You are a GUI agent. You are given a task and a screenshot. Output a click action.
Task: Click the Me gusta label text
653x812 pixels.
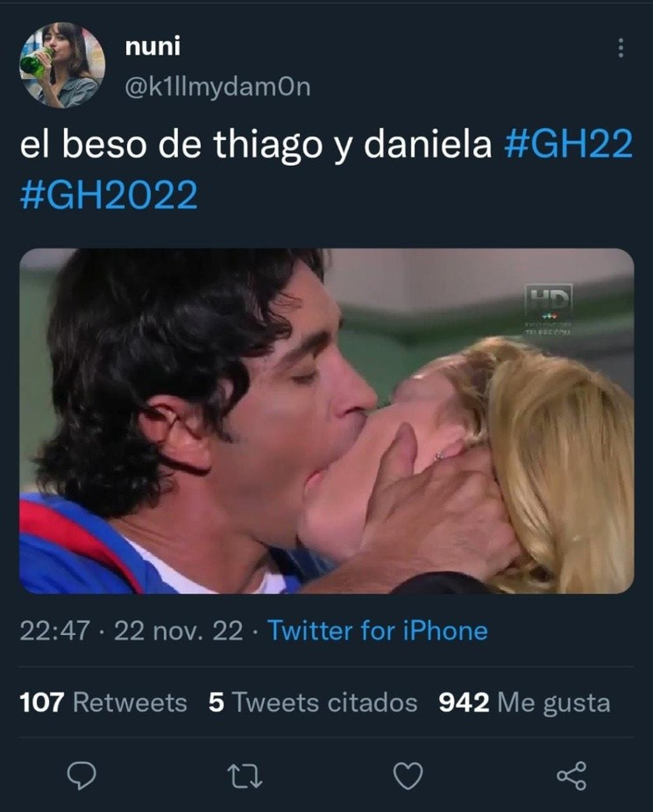[x=554, y=703]
